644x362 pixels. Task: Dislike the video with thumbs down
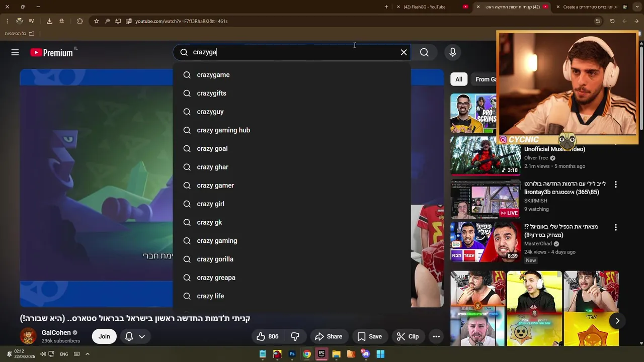[295, 336]
